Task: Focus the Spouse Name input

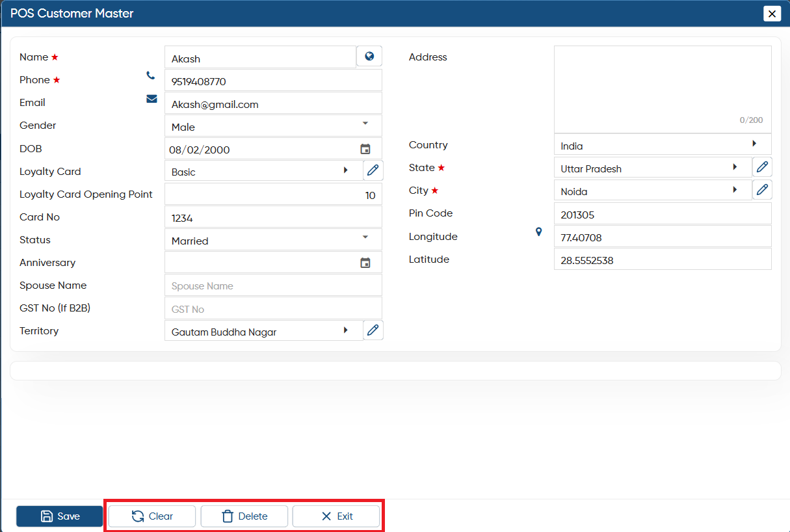Action: 273,286
